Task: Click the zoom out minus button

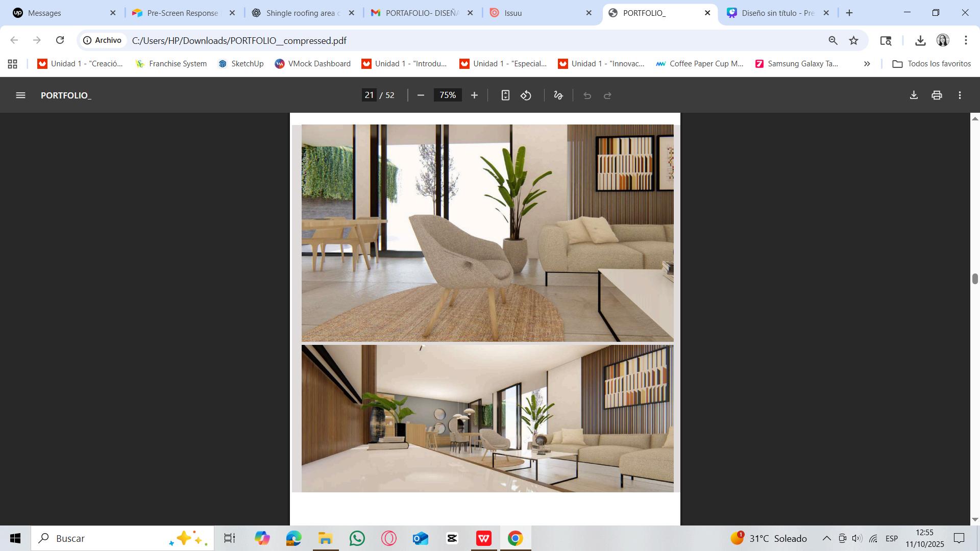Action: point(421,95)
